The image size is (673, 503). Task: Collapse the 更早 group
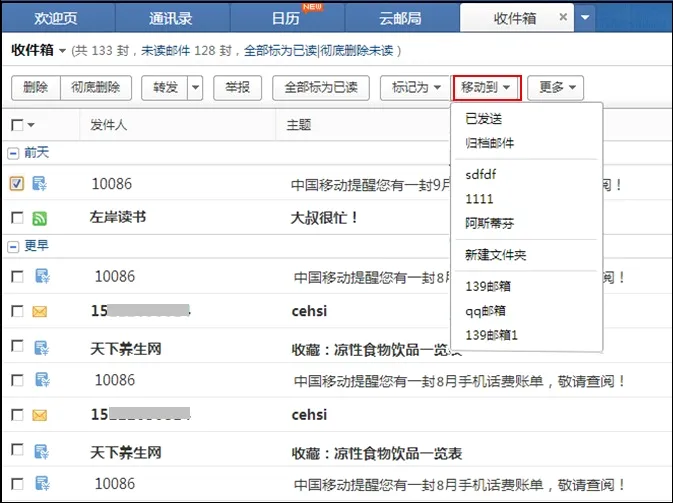click(x=13, y=246)
